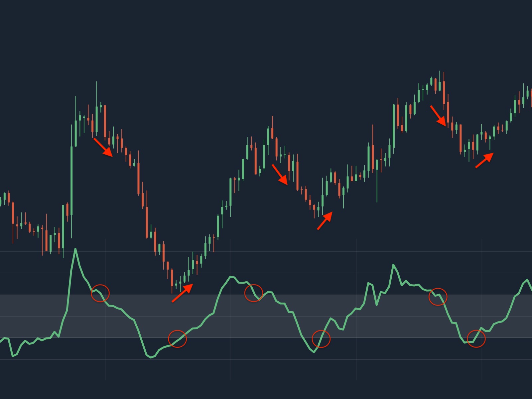Image resolution: width=532 pixels, height=399 pixels.
Task: Click the fifth red circle from the left
Action: (438, 297)
